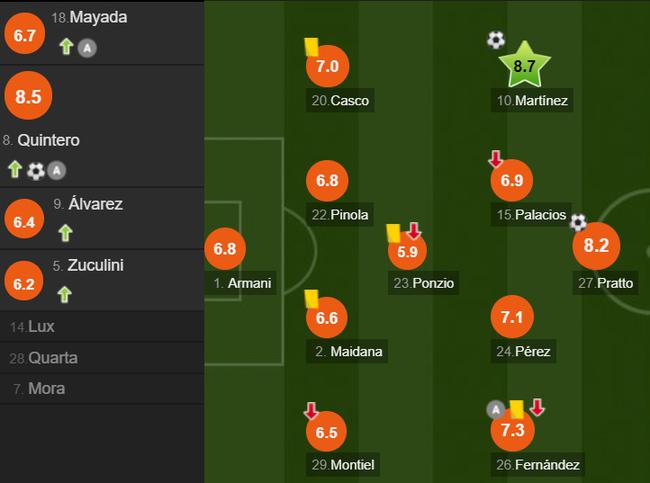Click Fernández's gray assist icon
650x483 pixels.
coord(495,410)
